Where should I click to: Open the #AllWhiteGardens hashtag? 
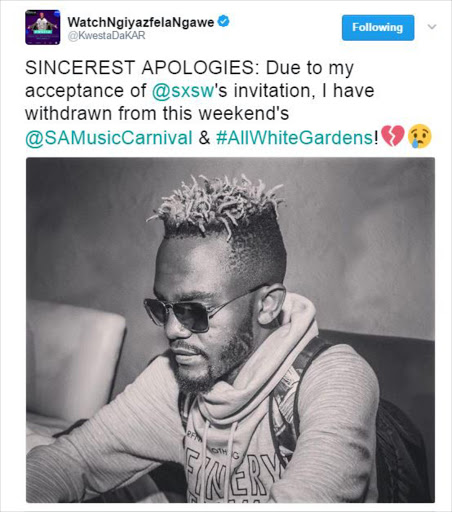pos(295,137)
